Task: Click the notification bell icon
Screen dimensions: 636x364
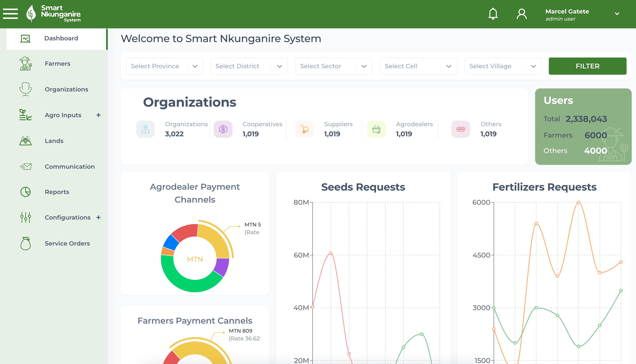Action: click(493, 14)
